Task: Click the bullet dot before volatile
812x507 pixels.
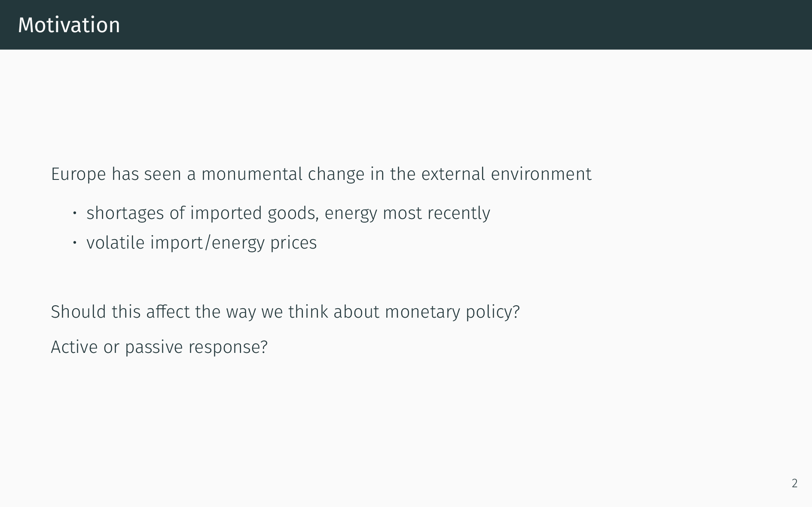Action: pos(75,243)
